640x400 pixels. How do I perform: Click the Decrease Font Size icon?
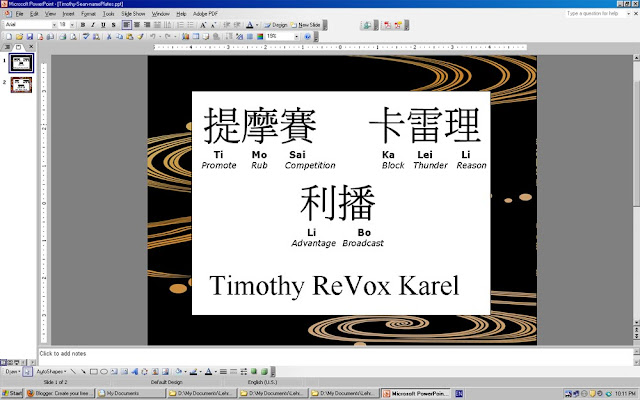[x=213, y=25]
